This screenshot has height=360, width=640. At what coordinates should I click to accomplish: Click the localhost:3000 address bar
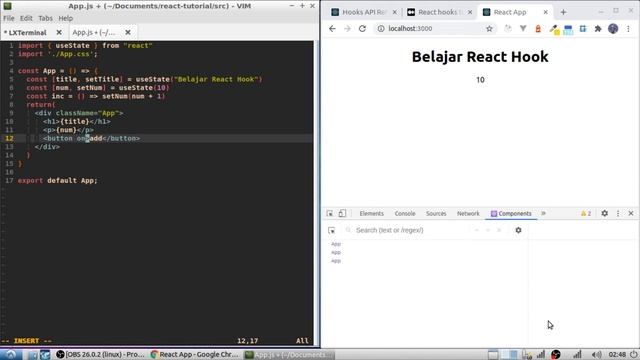433,29
